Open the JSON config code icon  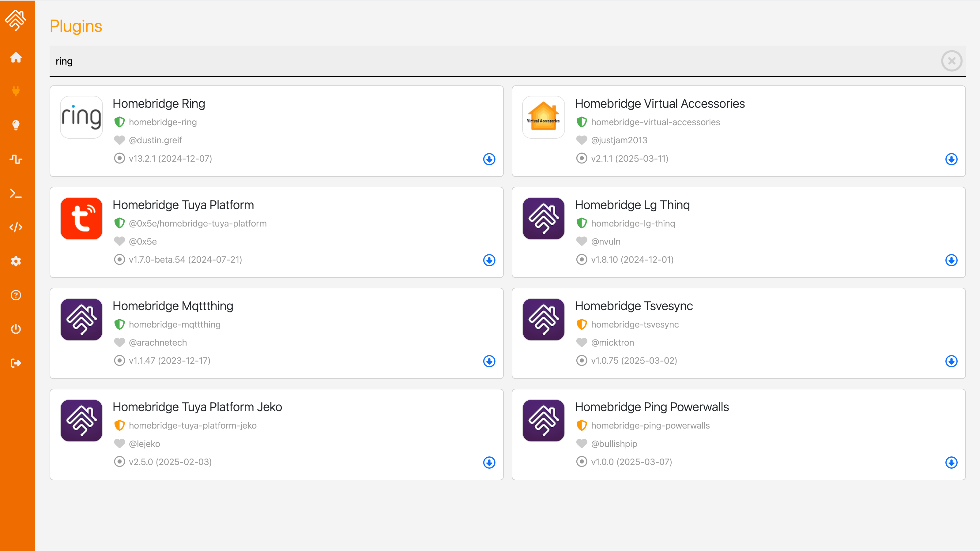[16, 227]
